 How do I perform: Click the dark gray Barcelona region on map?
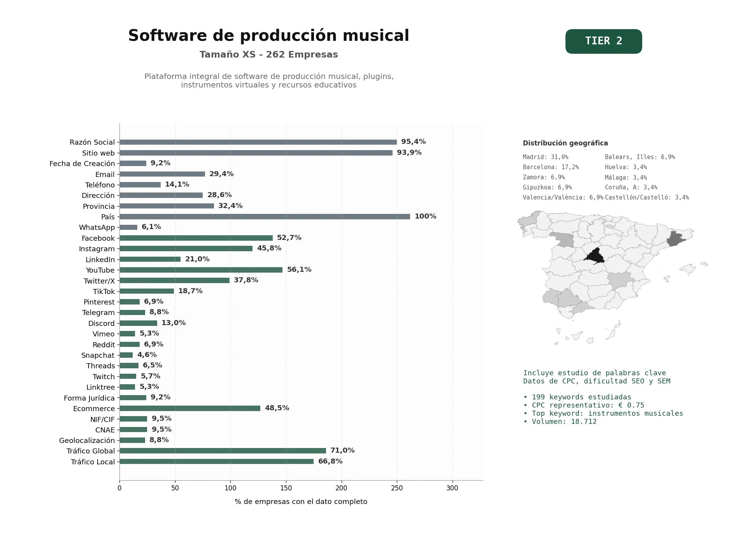(675, 239)
